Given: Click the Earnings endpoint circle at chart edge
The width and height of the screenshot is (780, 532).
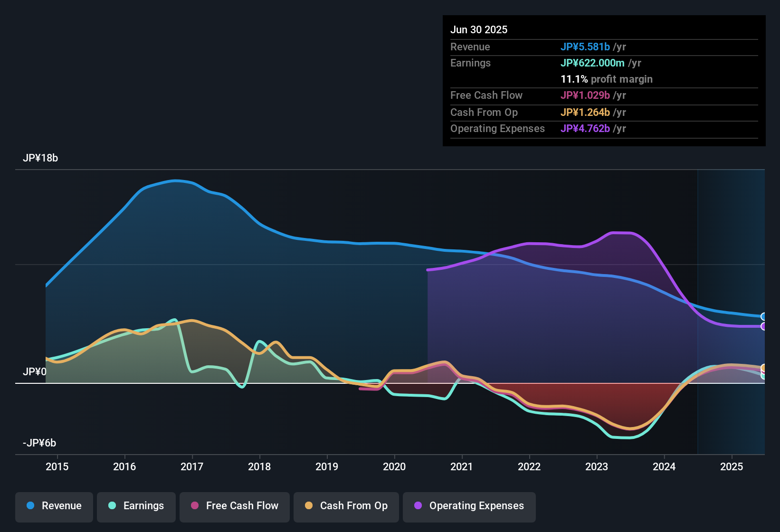Looking at the screenshot, I should pyautogui.click(x=764, y=375).
